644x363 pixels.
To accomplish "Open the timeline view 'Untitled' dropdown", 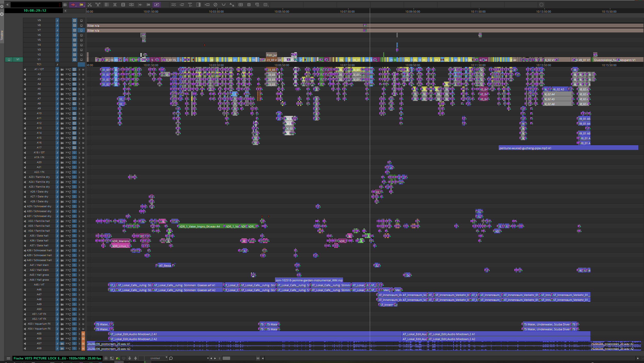I will pos(157,358).
